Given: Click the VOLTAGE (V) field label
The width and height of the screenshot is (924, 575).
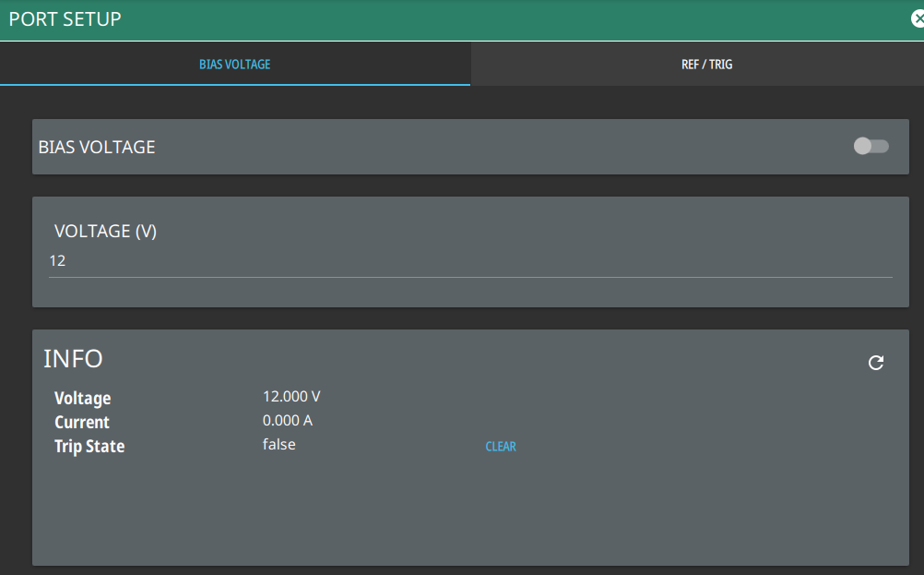Looking at the screenshot, I should tap(105, 232).
